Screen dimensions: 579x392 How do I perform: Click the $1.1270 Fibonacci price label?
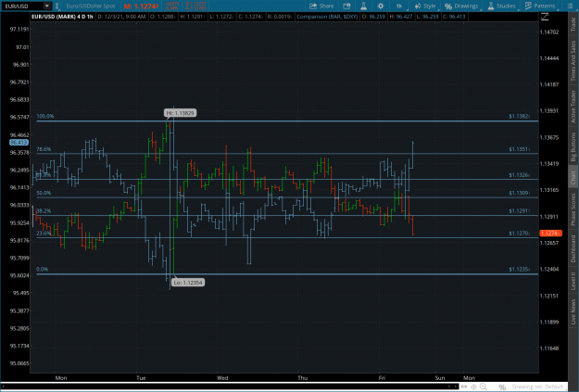(x=519, y=234)
